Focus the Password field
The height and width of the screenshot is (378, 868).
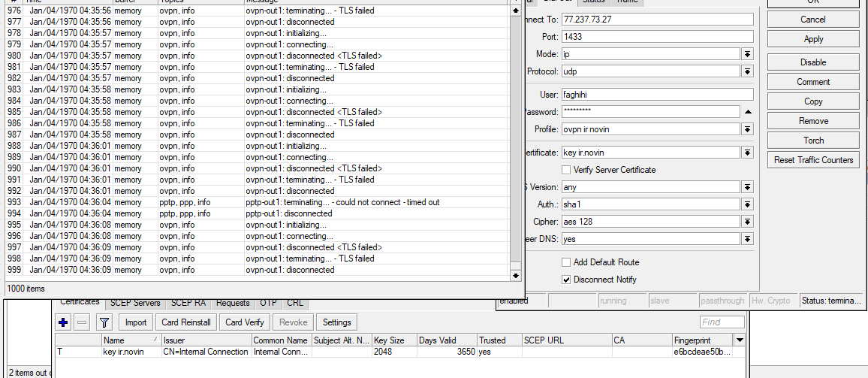click(650, 112)
